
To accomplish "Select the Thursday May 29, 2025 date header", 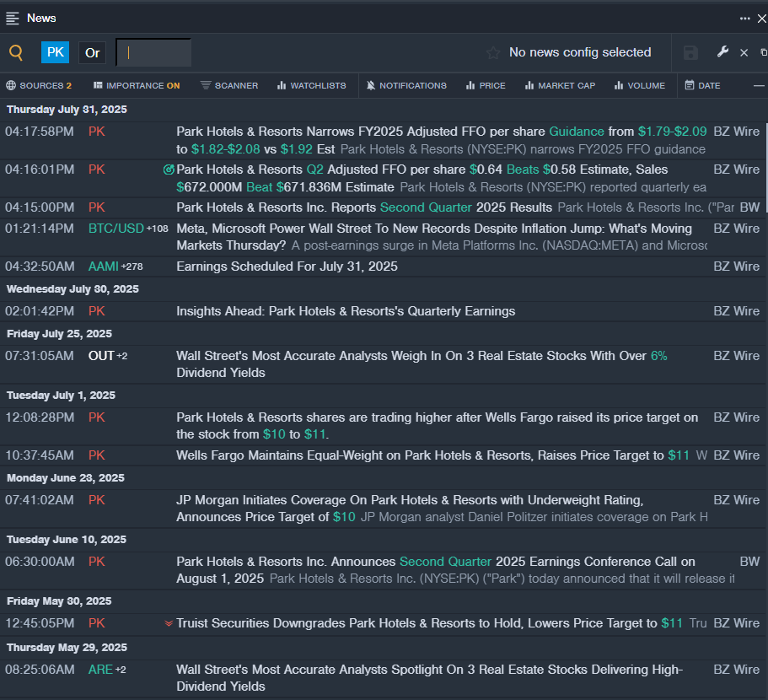I will pyautogui.click(x=67, y=648).
